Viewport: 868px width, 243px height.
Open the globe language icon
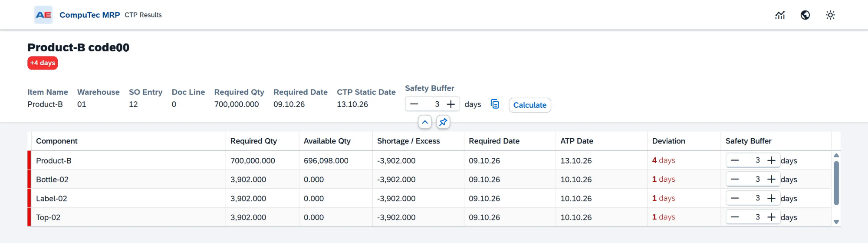805,15
